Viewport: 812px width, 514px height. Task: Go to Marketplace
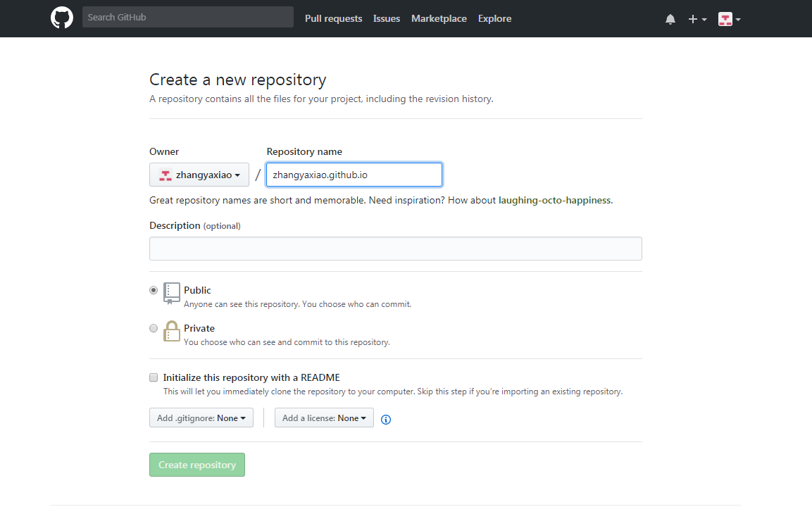(x=438, y=18)
